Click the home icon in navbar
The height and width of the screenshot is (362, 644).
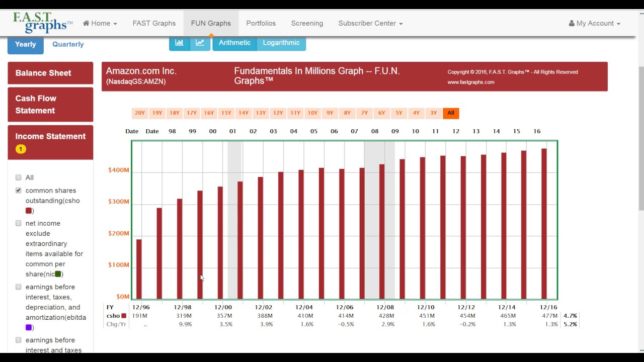click(x=86, y=23)
